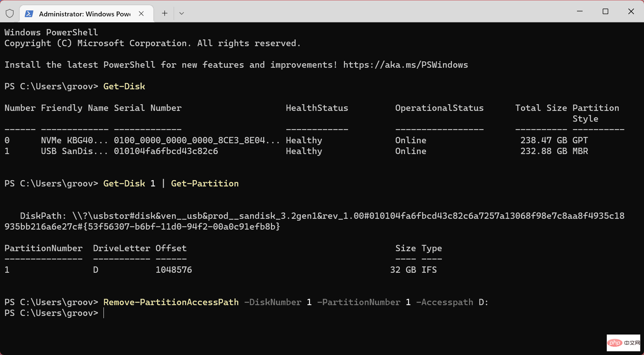Minimize the Terminal window

point(580,12)
